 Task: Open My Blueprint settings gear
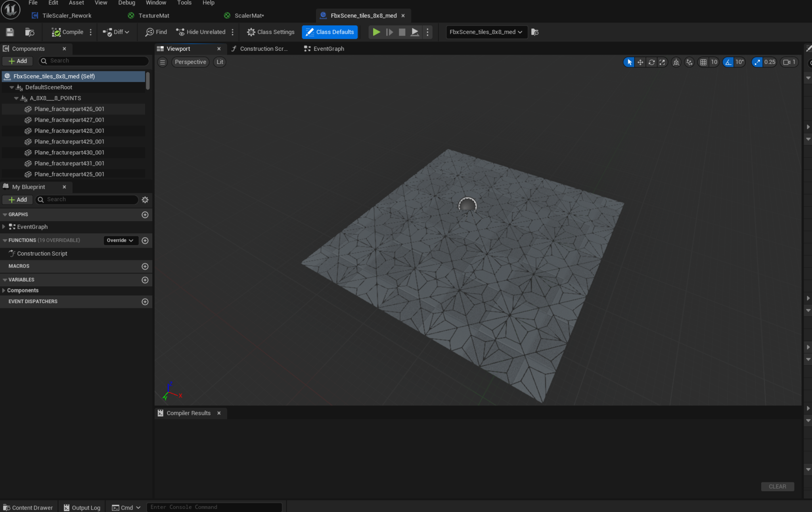click(145, 200)
